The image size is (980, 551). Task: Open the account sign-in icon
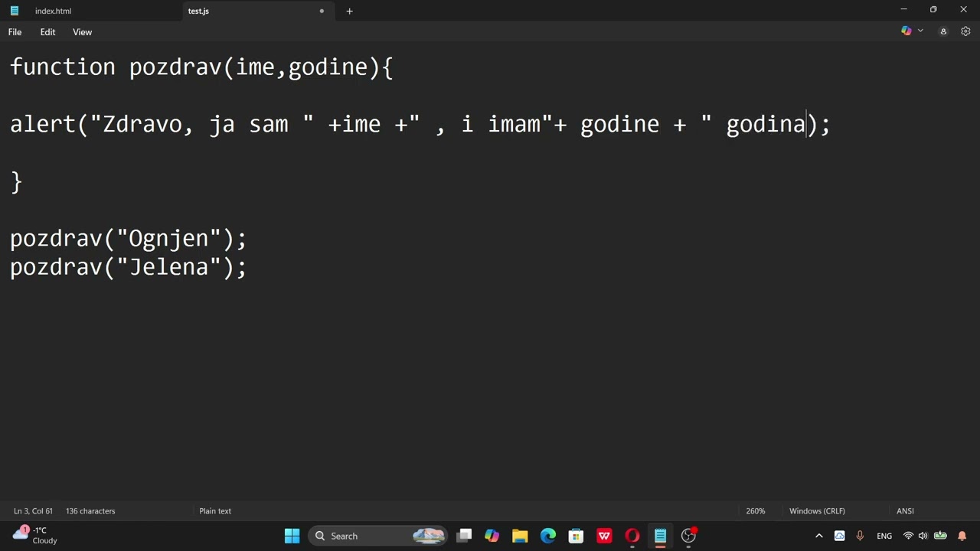coord(943,31)
